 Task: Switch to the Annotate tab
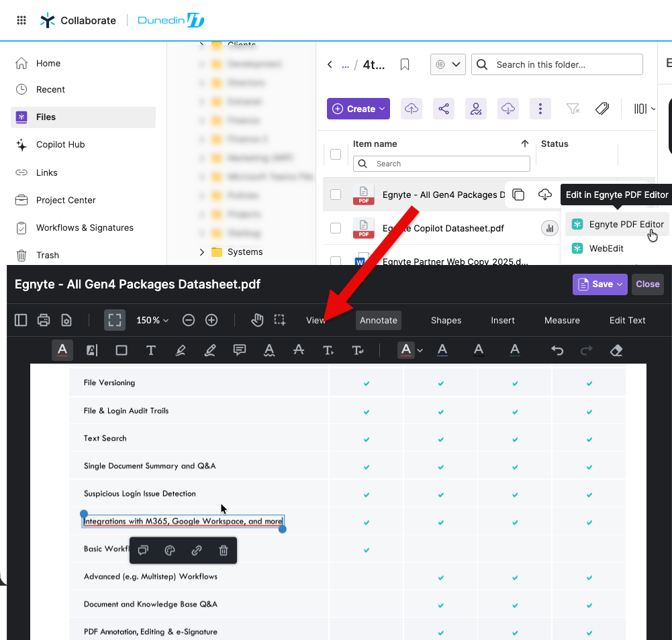[x=379, y=321]
